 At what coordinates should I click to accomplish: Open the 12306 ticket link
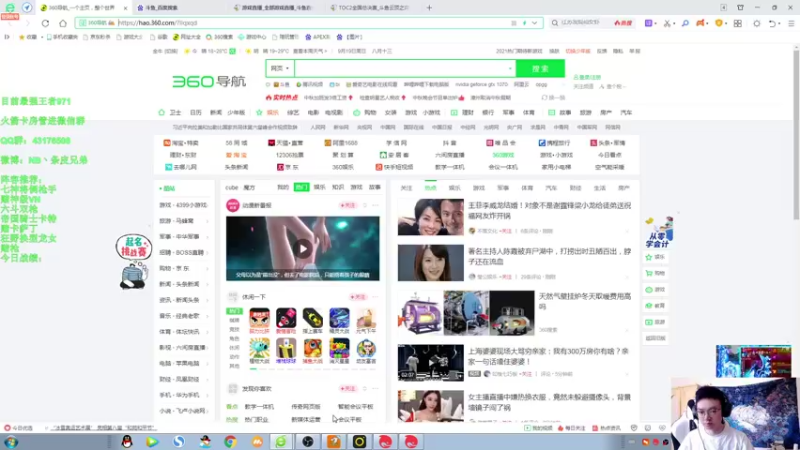pyautogui.click(x=289, y=155)
